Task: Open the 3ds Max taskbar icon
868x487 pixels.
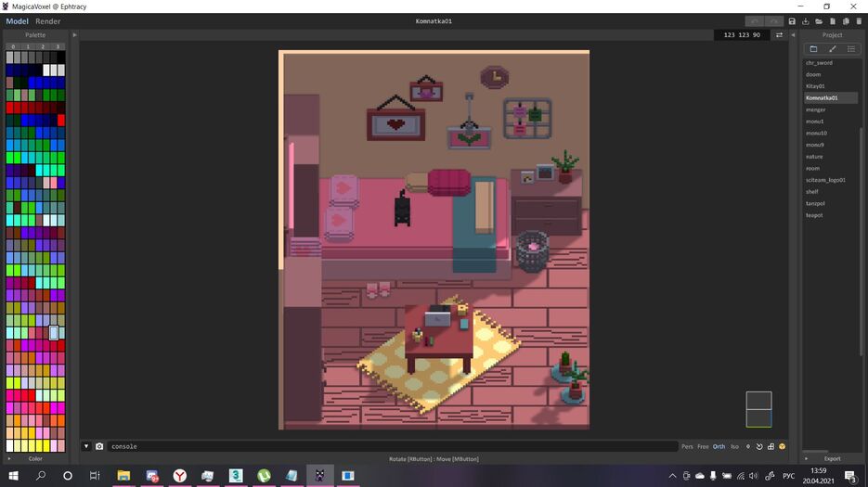Action: (x=236, y=475)
